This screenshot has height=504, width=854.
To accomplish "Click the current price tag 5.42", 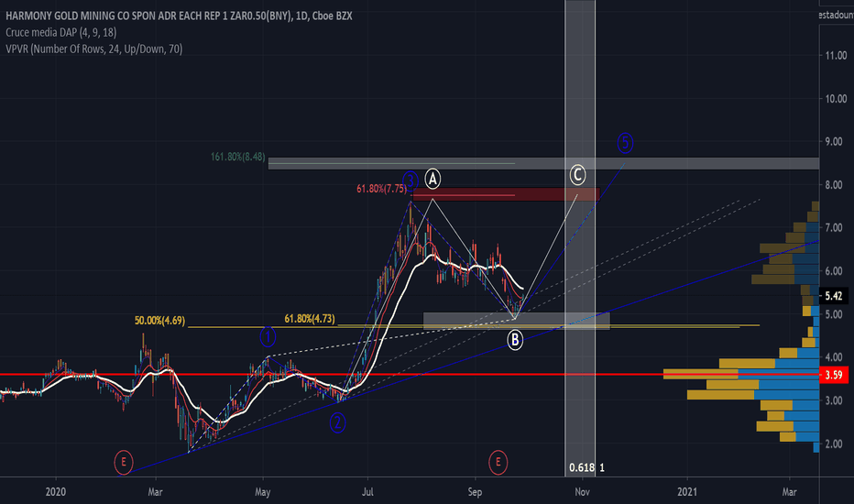I will [x=833, y=296].
